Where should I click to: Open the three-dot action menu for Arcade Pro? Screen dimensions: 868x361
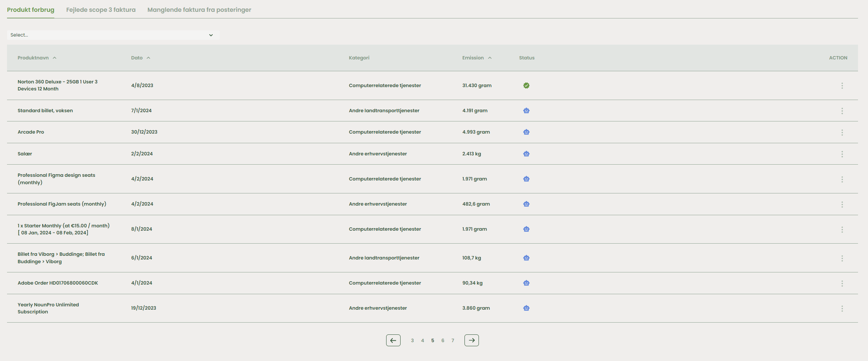(x=842, y=133)
